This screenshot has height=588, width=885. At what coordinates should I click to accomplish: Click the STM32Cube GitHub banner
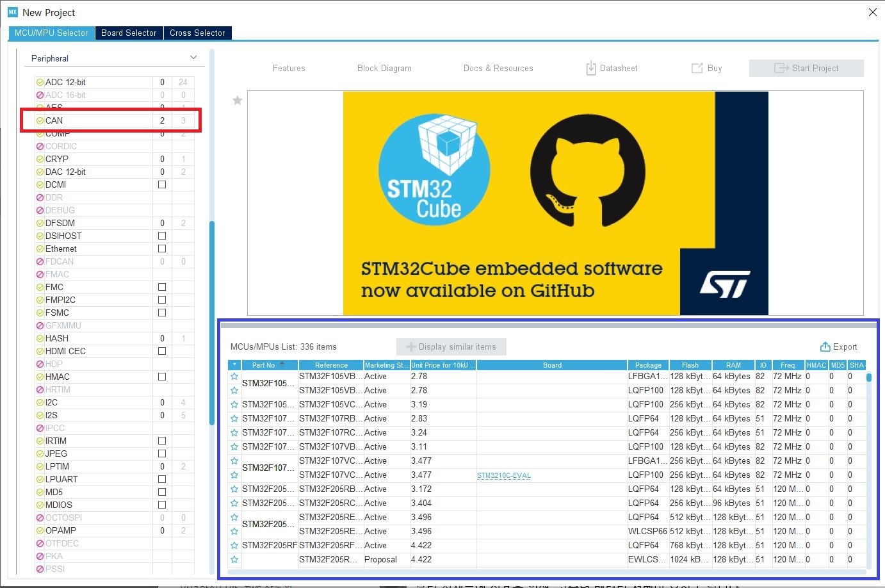[555, 203]
